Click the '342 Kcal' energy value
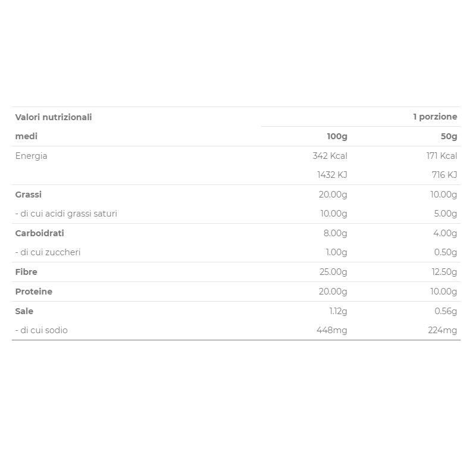 coord(330,156)
